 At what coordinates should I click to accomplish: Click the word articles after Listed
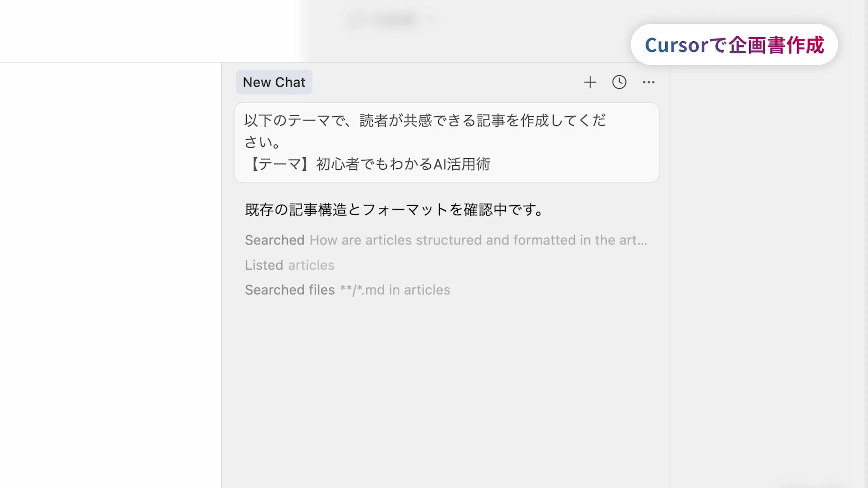pyautogui.click(x=311, y=265)
